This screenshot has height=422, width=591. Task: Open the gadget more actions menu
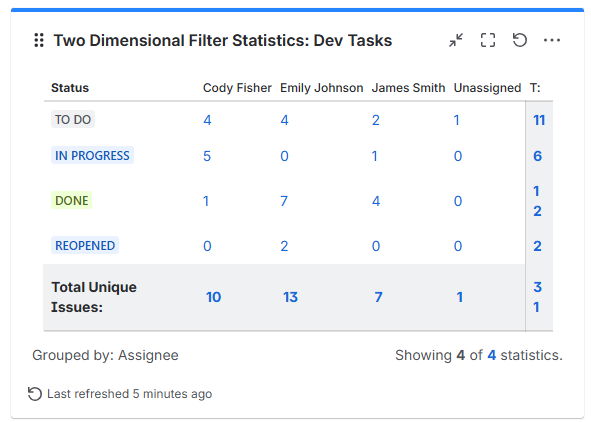click(552, 40)
